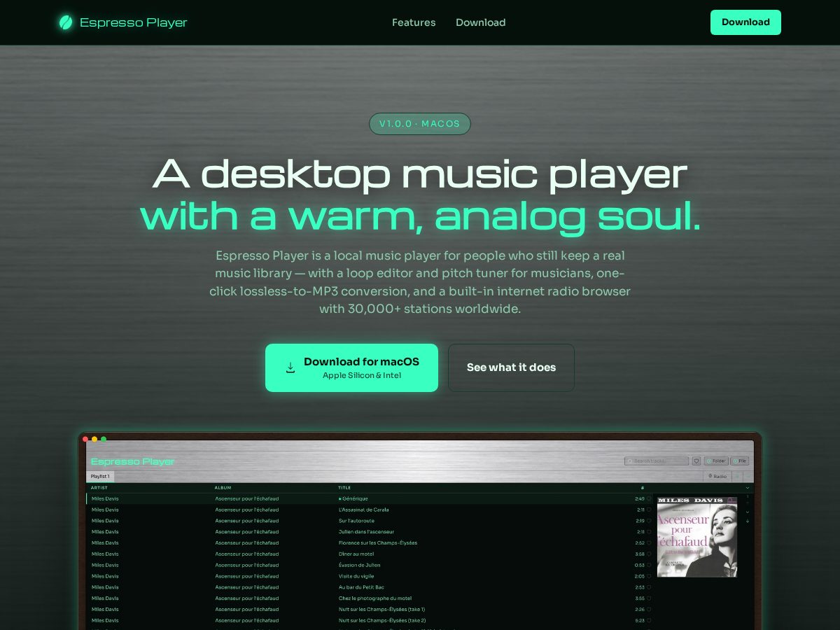Click the 5:23 duration value
Image resolution: width=840 pixels, height=630 pixels.
coord(640,621)
